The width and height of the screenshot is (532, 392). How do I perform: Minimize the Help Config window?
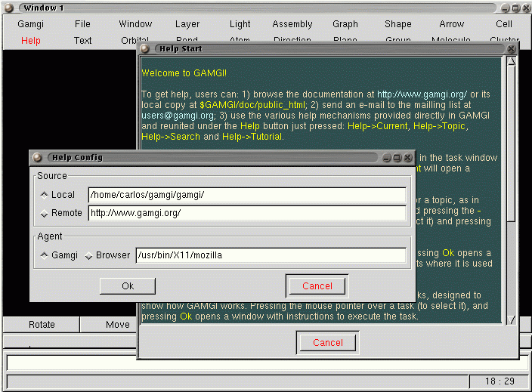click(x=386, y=158)
